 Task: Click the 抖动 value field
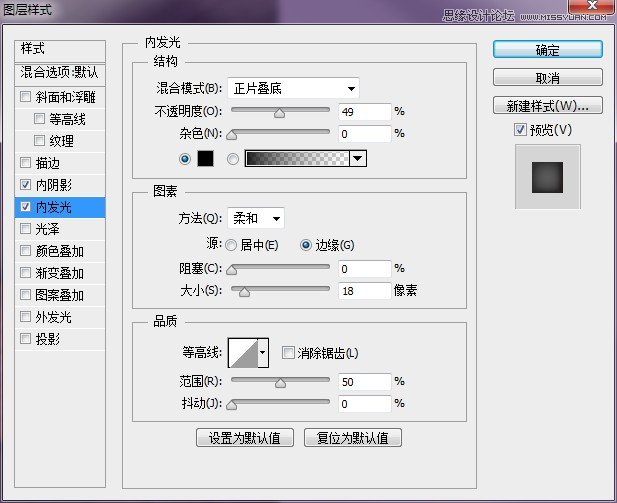pyautogui.click(x=364, y=404)
